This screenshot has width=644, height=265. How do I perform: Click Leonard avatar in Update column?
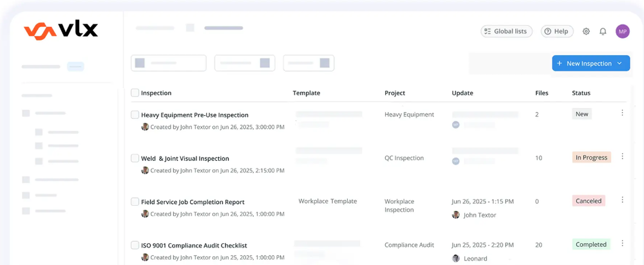(x=455, y=259)
